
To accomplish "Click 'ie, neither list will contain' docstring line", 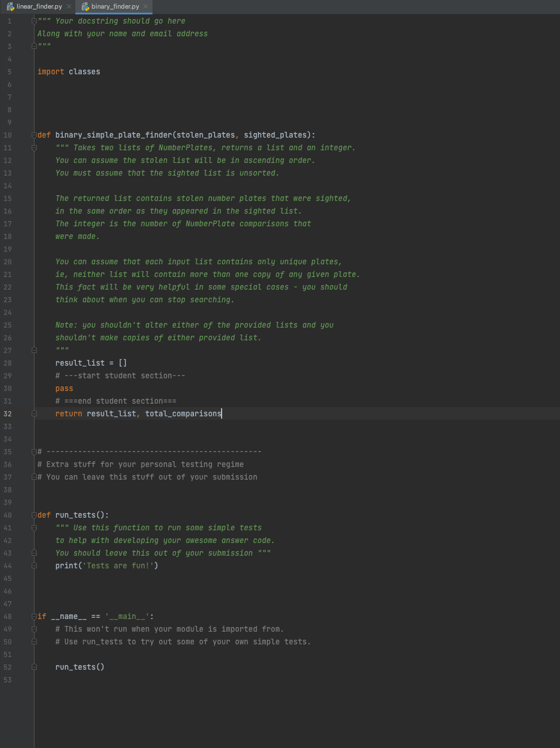I will tap(208, 275).
